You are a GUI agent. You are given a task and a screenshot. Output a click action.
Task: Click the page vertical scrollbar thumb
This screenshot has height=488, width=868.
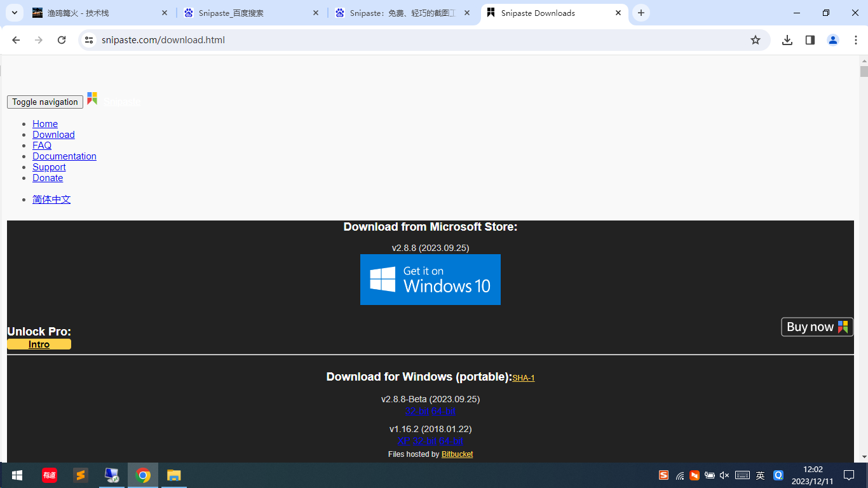[x=864, y=71]
